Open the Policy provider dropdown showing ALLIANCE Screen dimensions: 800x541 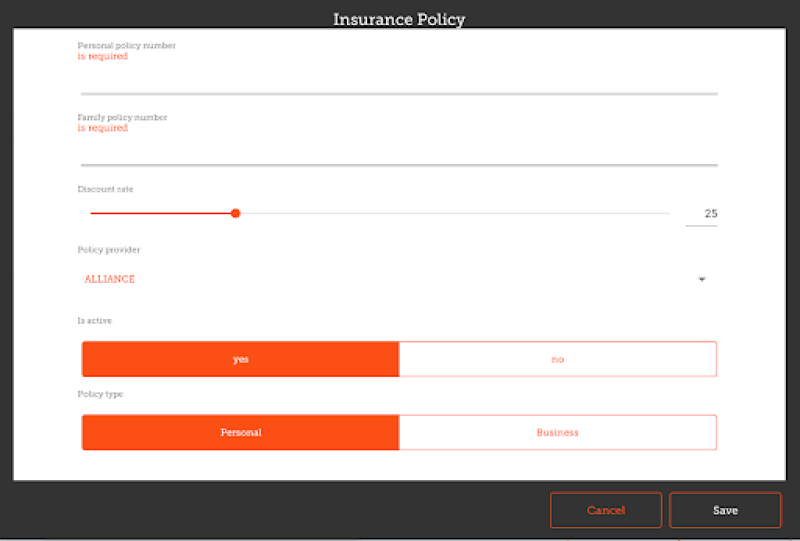(390, 280)
